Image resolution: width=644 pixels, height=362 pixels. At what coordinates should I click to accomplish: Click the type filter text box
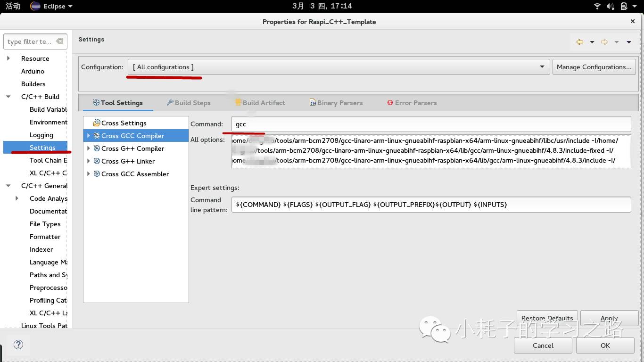35,41
